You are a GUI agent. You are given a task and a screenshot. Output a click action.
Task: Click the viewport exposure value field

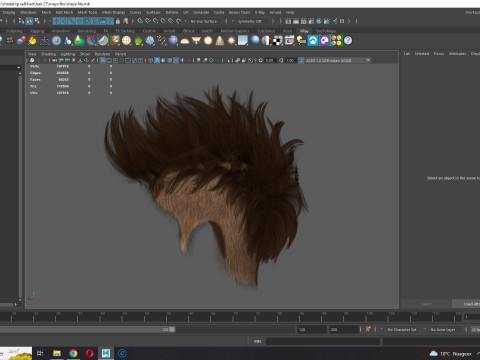click(269, 60)
